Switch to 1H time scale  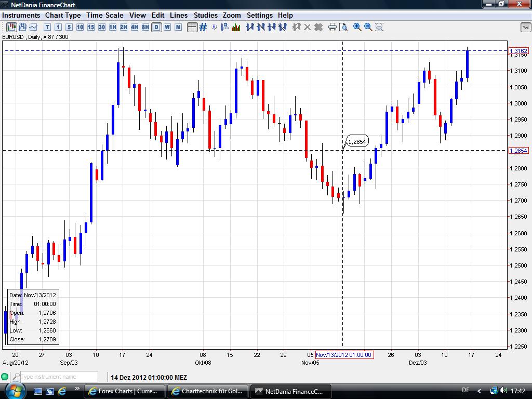pyautogui.click(x=113, y=27)
